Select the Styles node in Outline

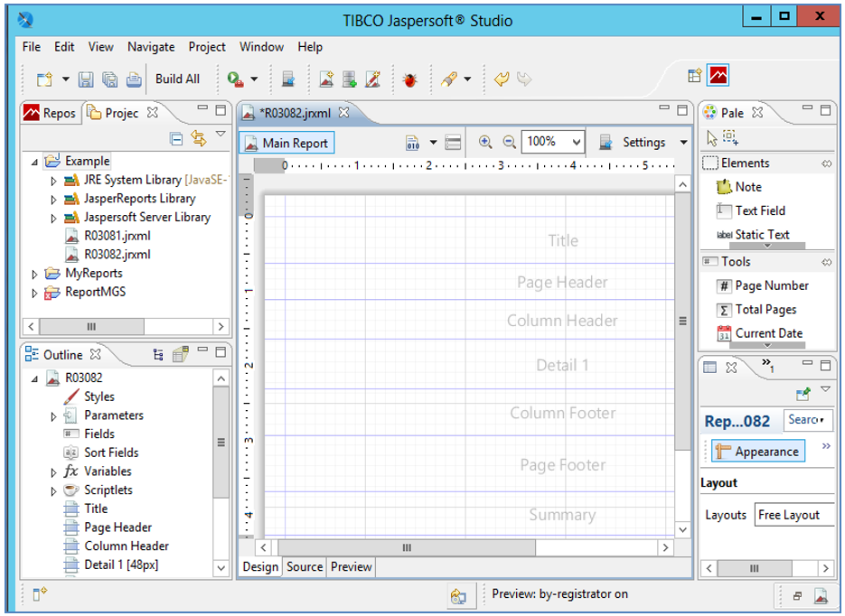89,397
